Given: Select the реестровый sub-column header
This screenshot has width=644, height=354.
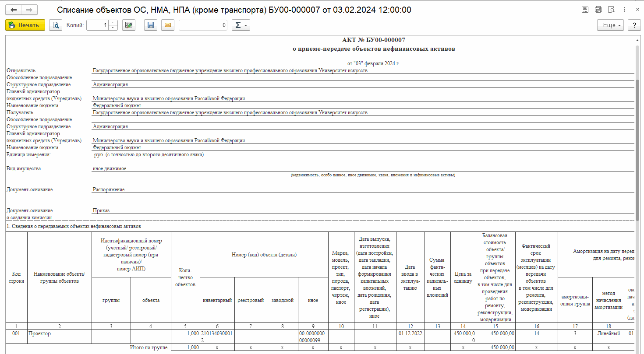Looking at the screenshot, I should tap(251, 300).
